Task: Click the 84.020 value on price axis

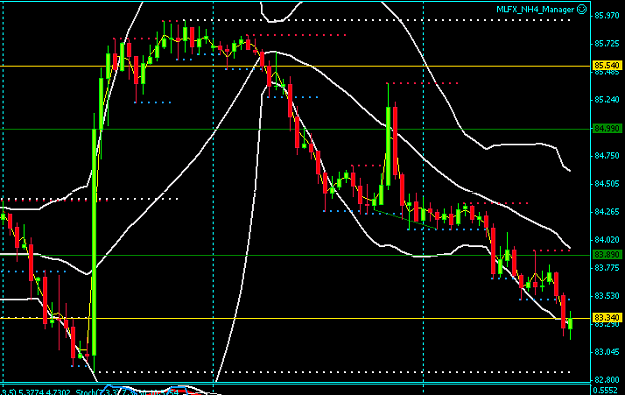Action: click(607, 240)
